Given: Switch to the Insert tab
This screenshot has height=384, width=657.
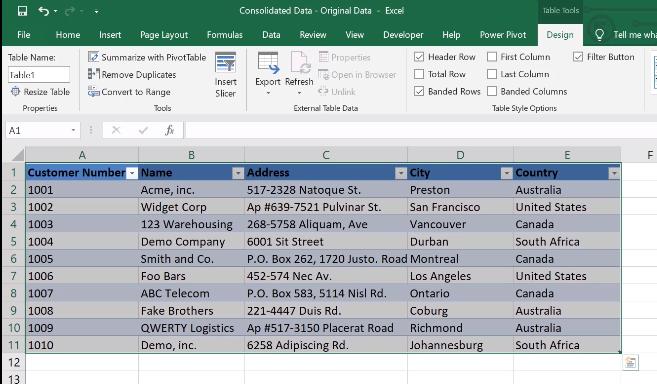Looking at the screenshot, I should (110, 35).
